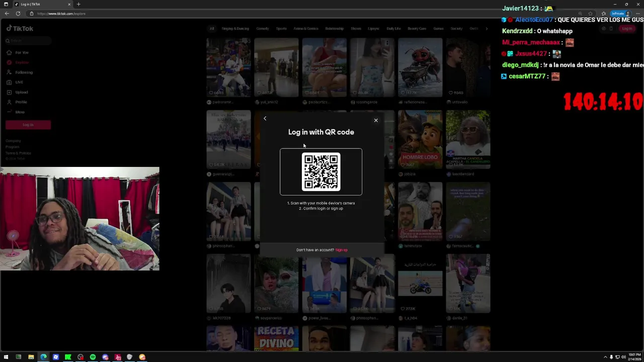Open the HOMBRE LOBO video thumbnail
Screen dimensions: 644x362
pyautogui.click(x=420, y=139)
